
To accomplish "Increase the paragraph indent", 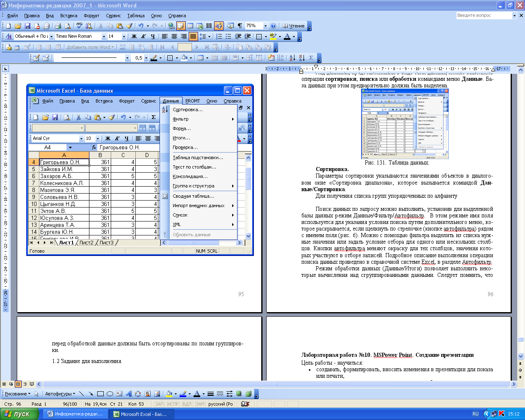I will tap(247, 37).
